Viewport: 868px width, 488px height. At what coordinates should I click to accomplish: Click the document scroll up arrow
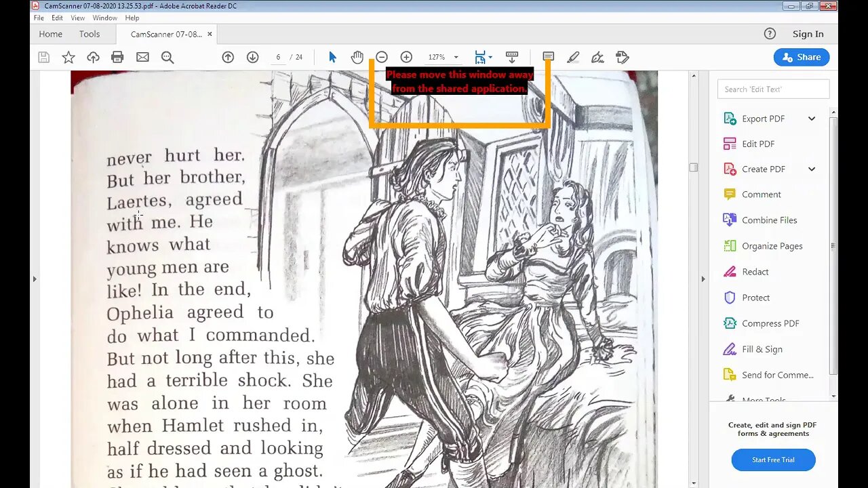click(x=693, y=75)
